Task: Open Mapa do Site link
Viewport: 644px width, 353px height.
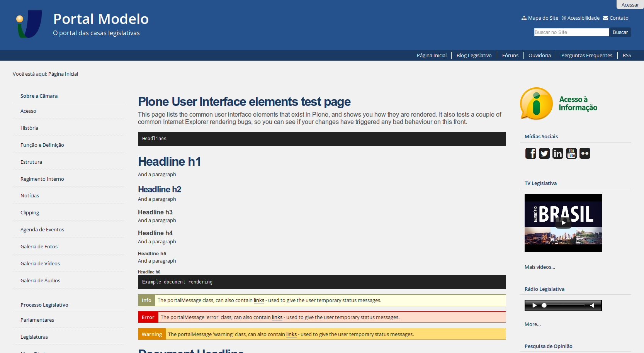Action: coord(540,18)
